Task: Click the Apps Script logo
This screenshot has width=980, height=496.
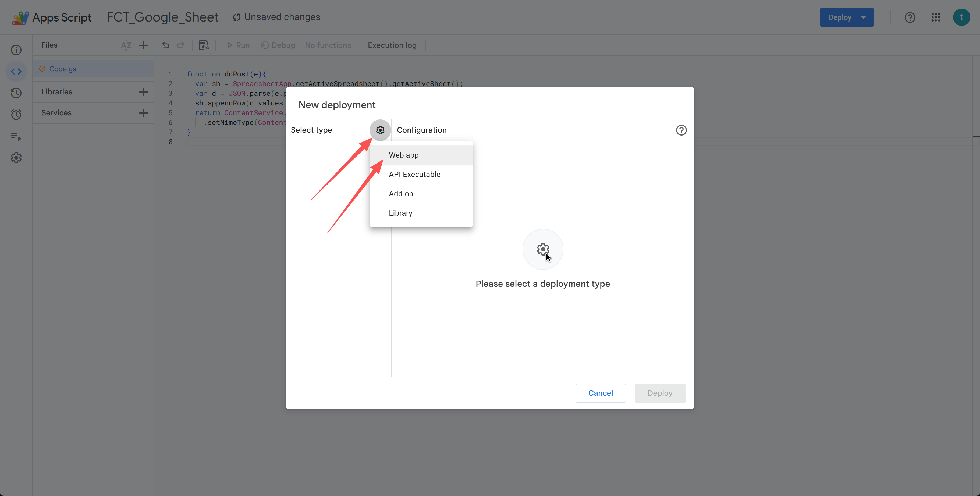Action: click(x=20, y=17)
